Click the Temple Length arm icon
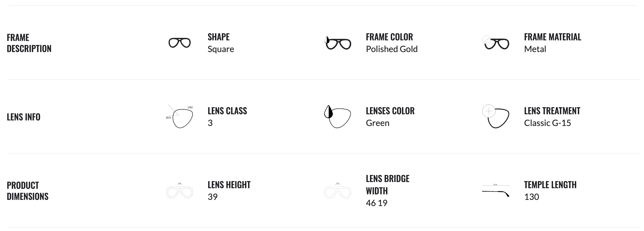Screen dimensions: 644x231 click(x=495, y=192)
